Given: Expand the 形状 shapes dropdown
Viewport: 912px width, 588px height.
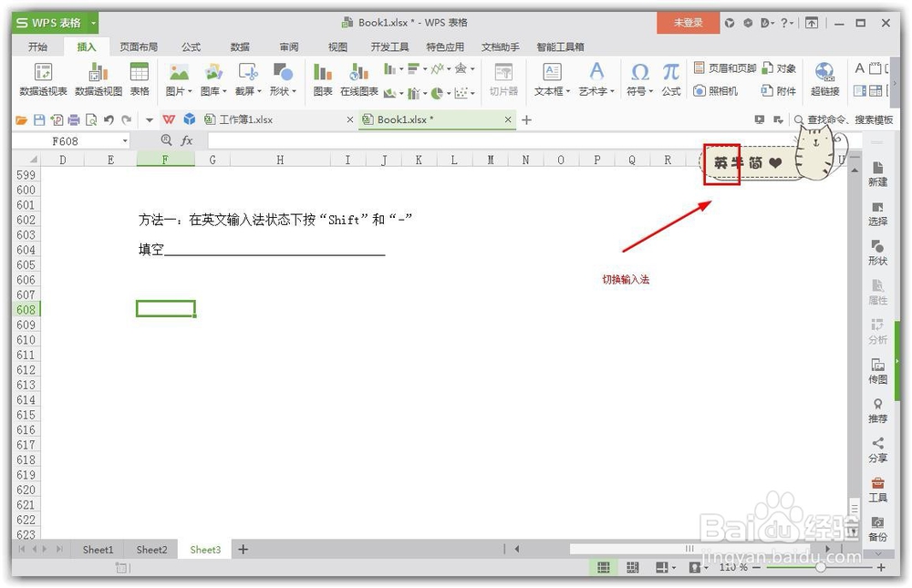Looking at the screenshot, I should coord(295,89).
